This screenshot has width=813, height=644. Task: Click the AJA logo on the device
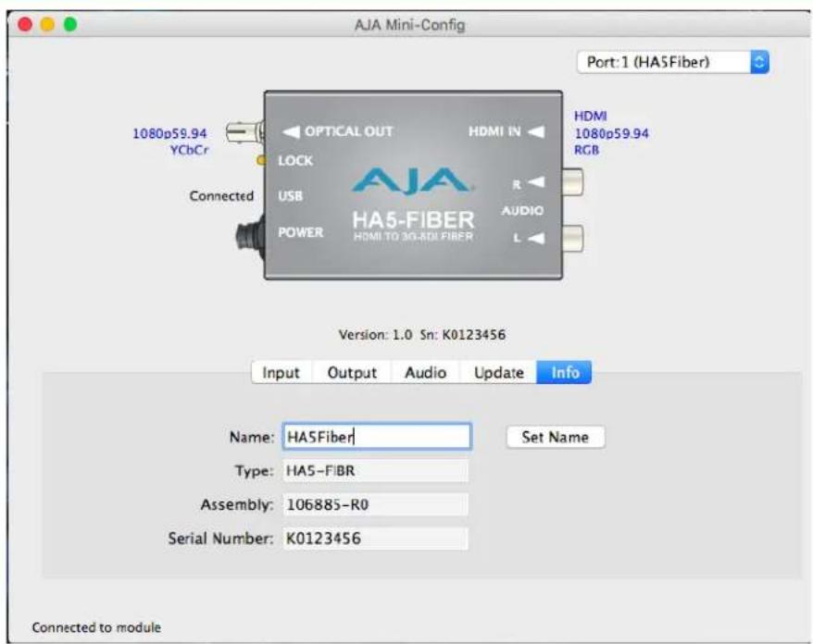[x=412, y=181]
